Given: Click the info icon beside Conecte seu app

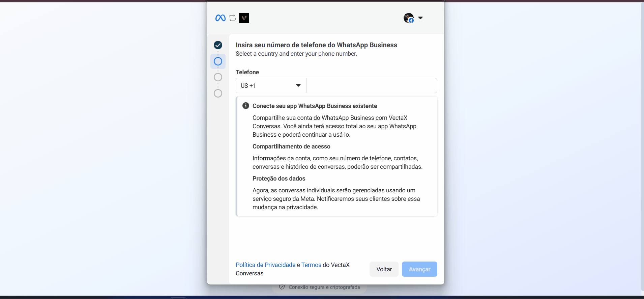Looking at the screenshot, I should pos(246,106).
